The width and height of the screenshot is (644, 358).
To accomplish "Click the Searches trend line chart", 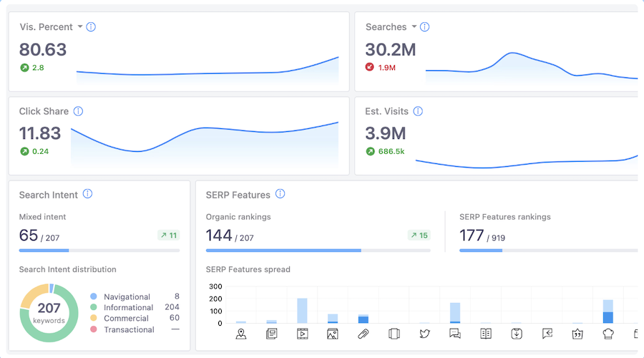I will [x=532, y=67].
